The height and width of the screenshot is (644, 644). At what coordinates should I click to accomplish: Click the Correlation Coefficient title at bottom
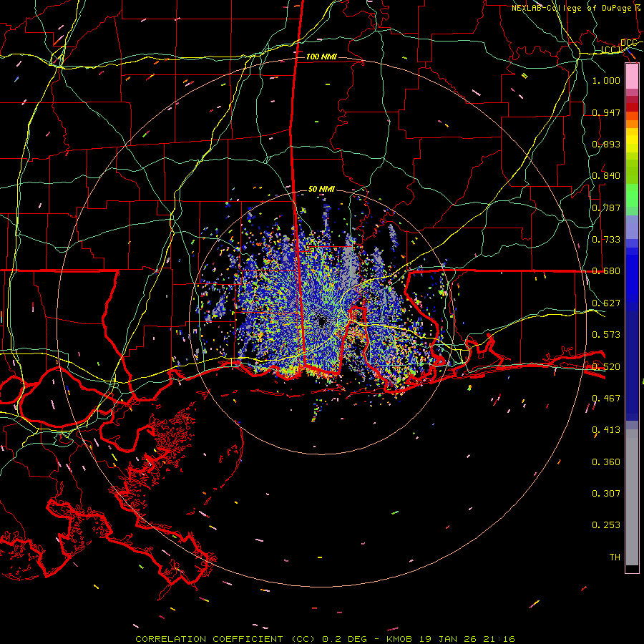(x=225, y=639)
